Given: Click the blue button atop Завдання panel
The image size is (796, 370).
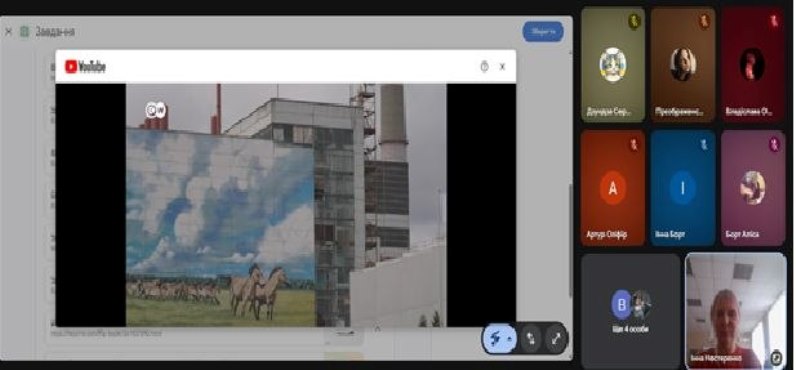Looking at the screenshot, I should 543,32.
